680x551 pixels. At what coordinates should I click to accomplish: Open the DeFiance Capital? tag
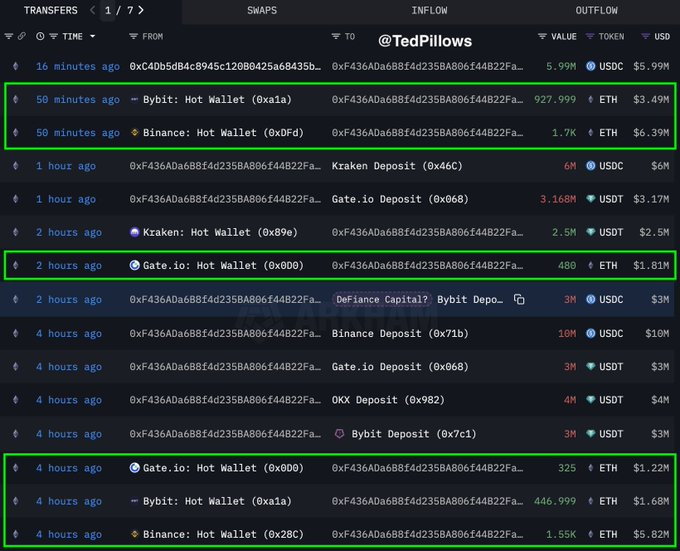(x=382, y=300)
